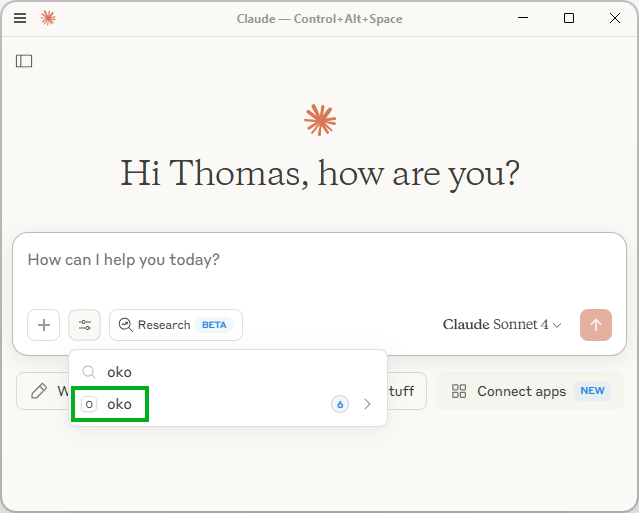Expand the oko submenu chevron
639x513 pixels.
[367, 404]
